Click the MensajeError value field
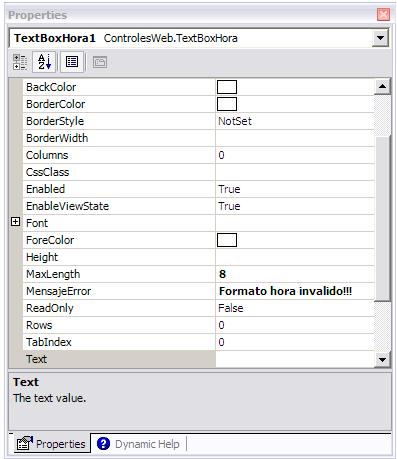This screenshot has height=459, width=397. (295, 291)
